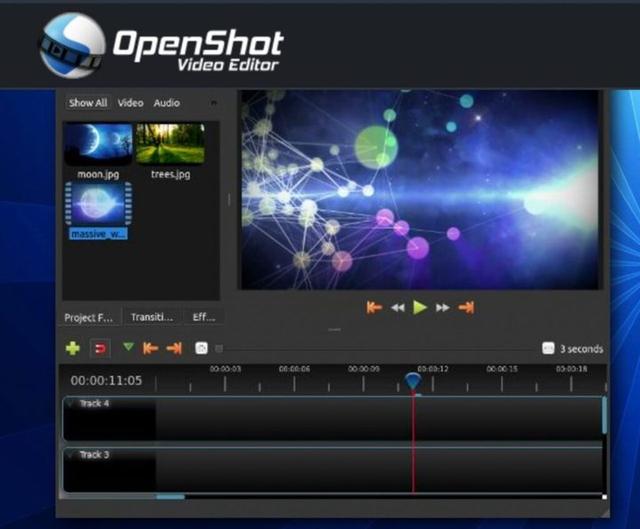
Task: Expand the Track 4 dropdown arrow
Action: (70, 403)
